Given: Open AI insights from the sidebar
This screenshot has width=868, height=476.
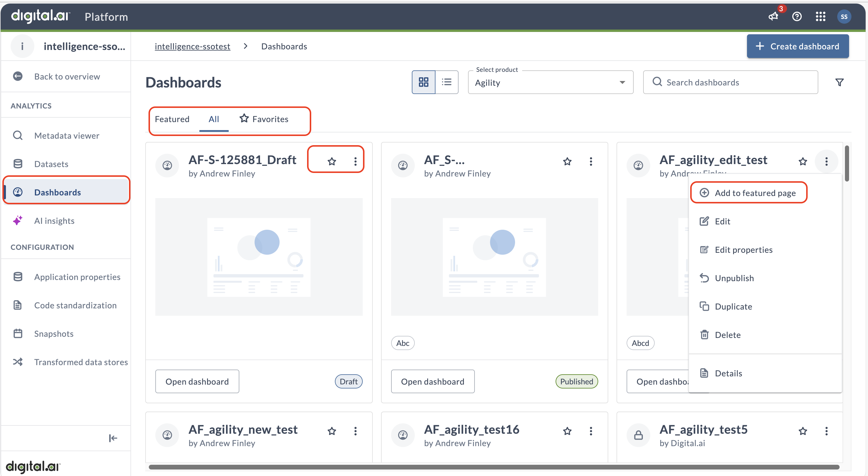Looking at the screenshot, I should tap(54, 221).
